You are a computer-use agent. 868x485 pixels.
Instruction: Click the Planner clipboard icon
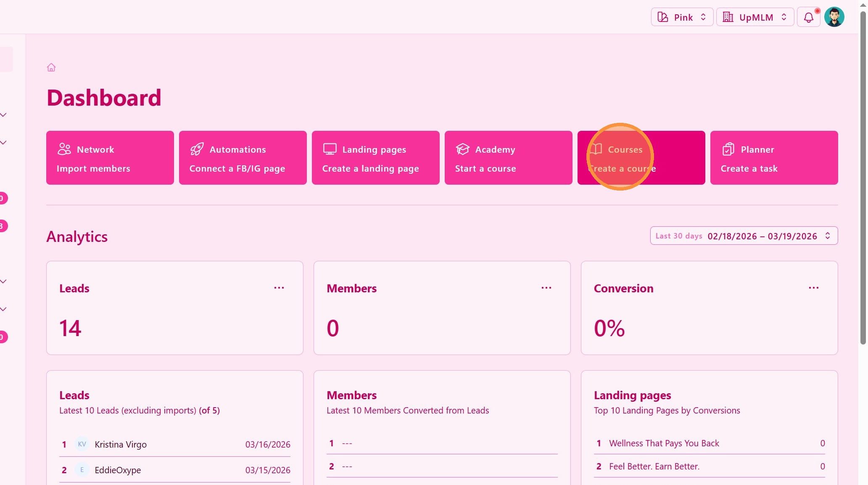tap(728, 149)
